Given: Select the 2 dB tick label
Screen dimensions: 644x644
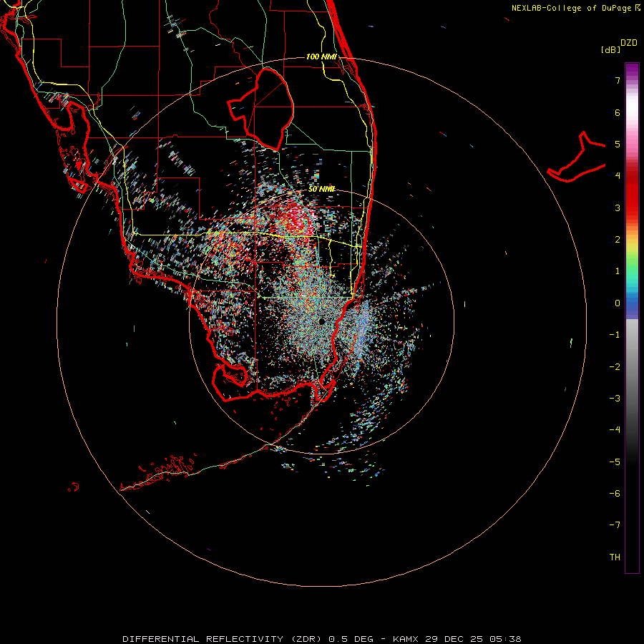Looking at the screenshot, I should click(x=618, y=240).
